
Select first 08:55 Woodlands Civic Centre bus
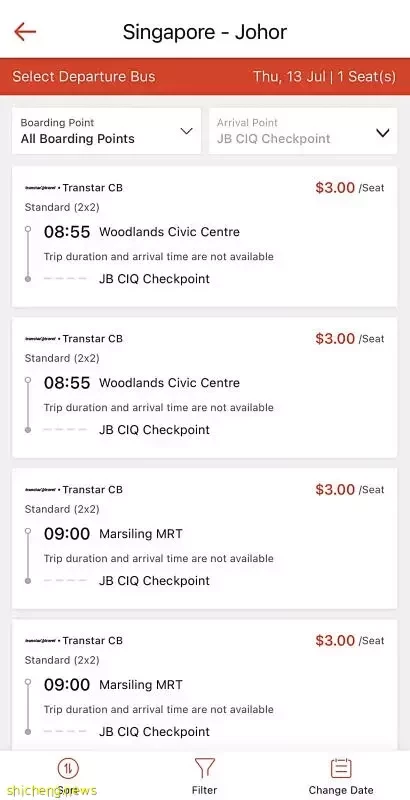[x=204, y=237]
